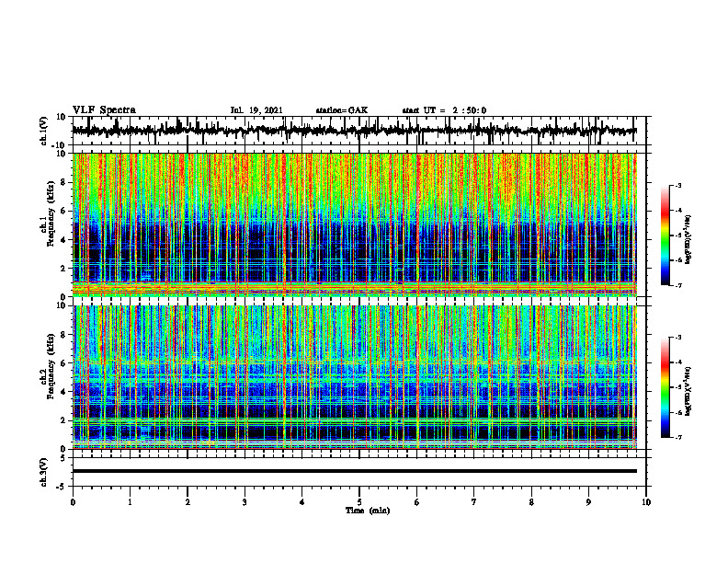Screen dimensions: 728x563
Task: Click the '10' tick on the time axis
Action: coord(646,502)
